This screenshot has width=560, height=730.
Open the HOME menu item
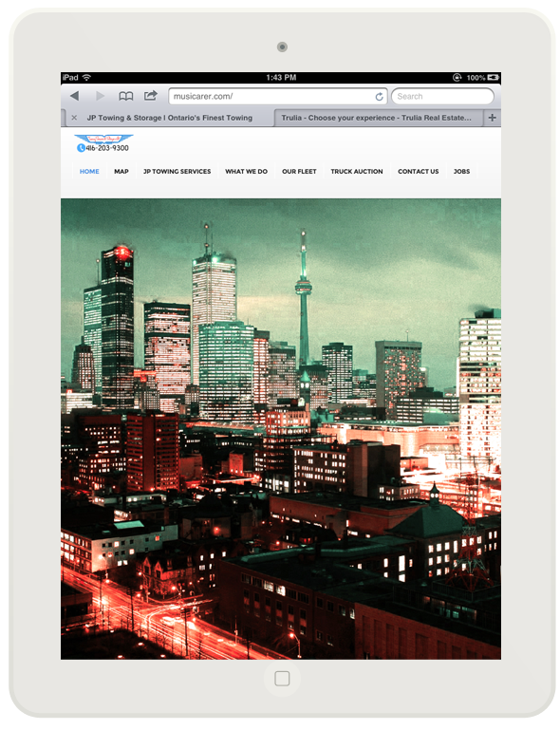click(x=89, y=171)
